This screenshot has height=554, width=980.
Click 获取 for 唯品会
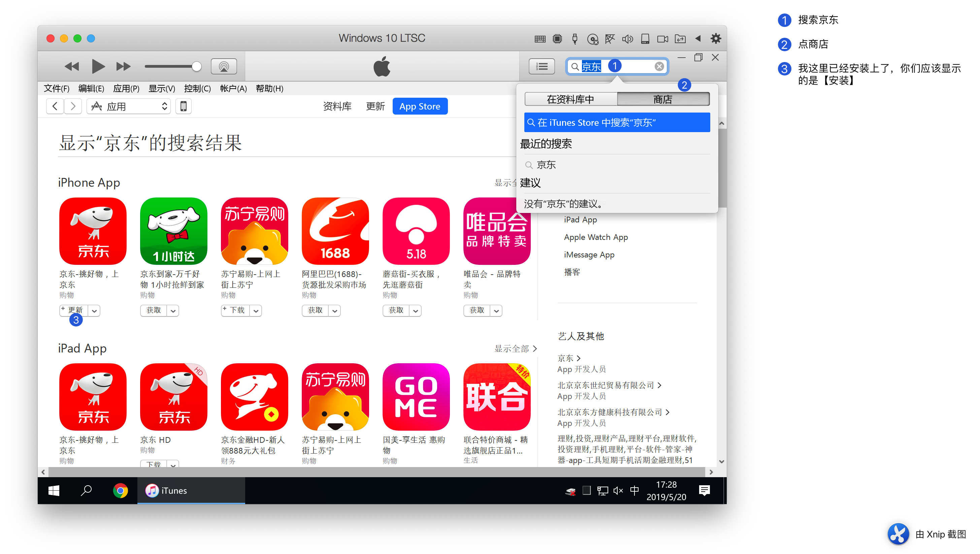click(x=477, y=310)
